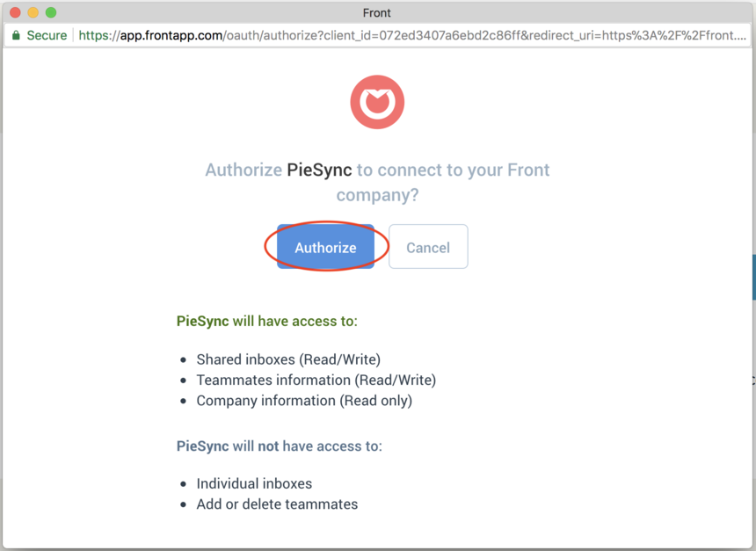Click the app.frontapp.com domain in the URL

point(171,35)
